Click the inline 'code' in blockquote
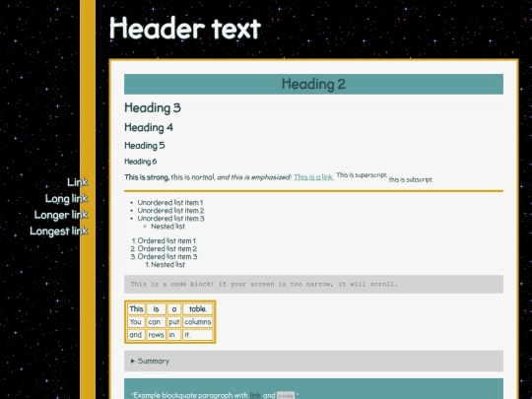This screenshot has width=532, height=399. (x=286, y=396)
